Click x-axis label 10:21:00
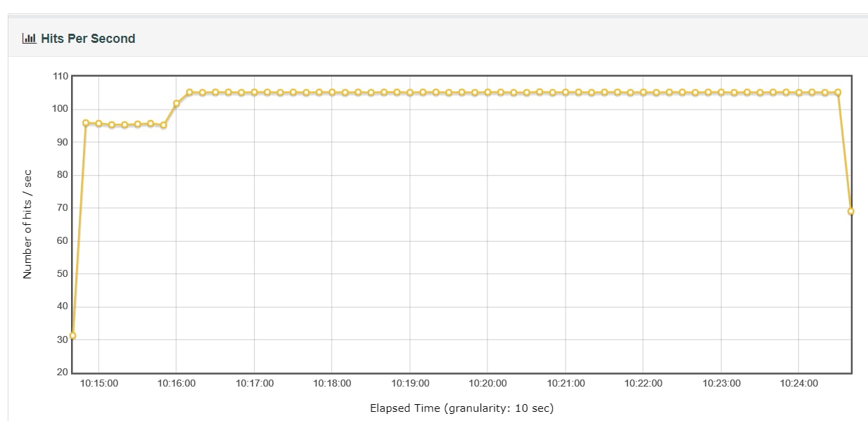The width and height of the screenshot is (868, 421). (566, 384)
